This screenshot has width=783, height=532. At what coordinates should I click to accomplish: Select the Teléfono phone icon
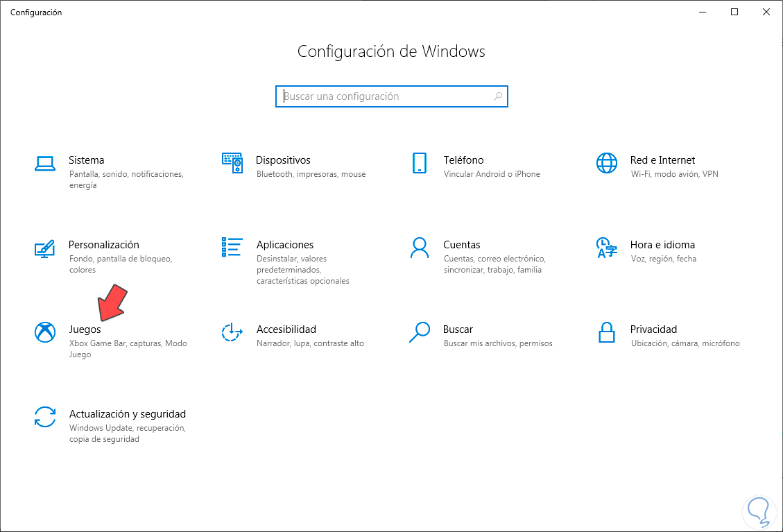419,163
